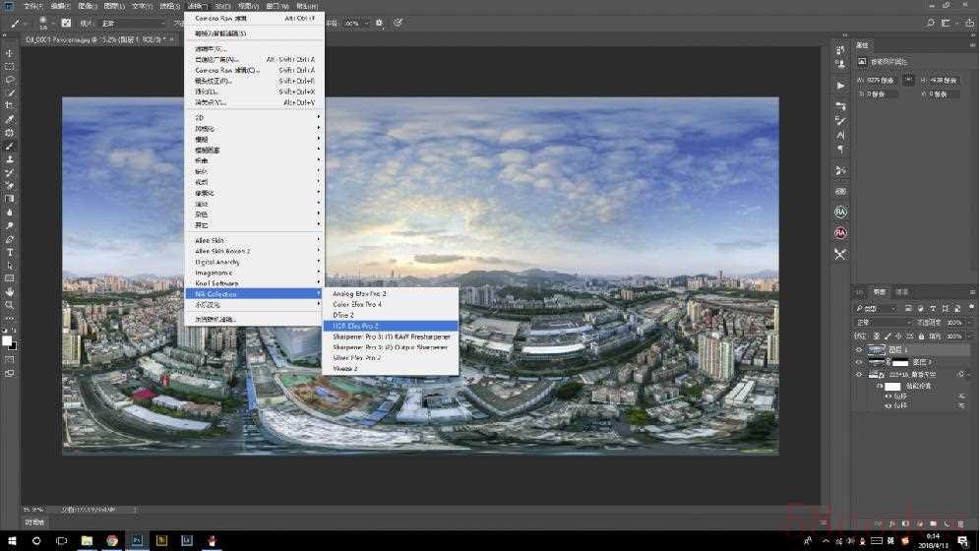This screenshot has width=980, height=551.
Task: Open the Paragraph panel icon
Action: [840, 149]
